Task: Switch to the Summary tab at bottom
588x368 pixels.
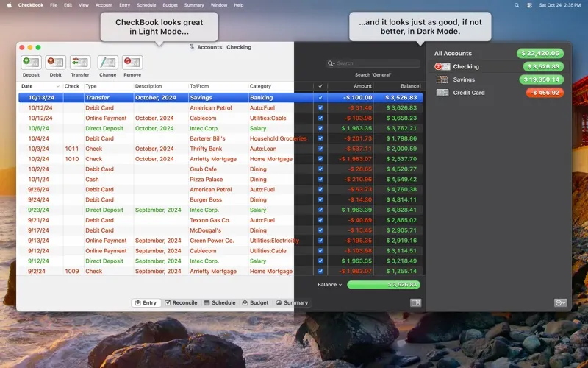Action: [x=292, y=302]
